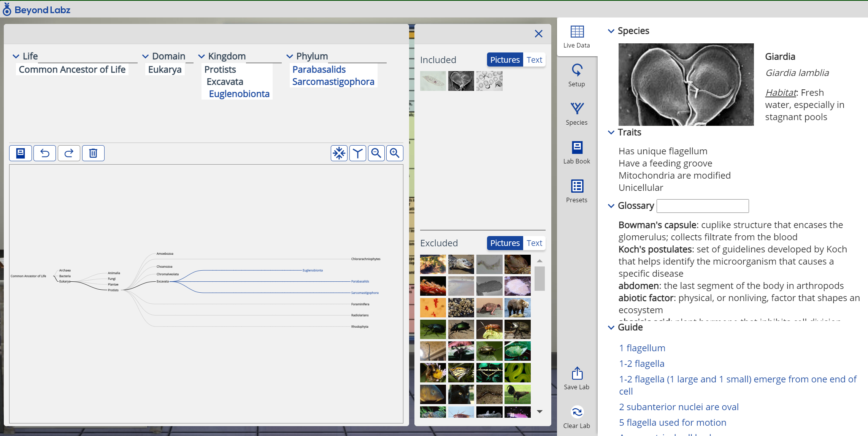Screen dimensions: 868x436
Task: Click the Lab Book toolbar icon above tree
Action: (x=21, y=153)
